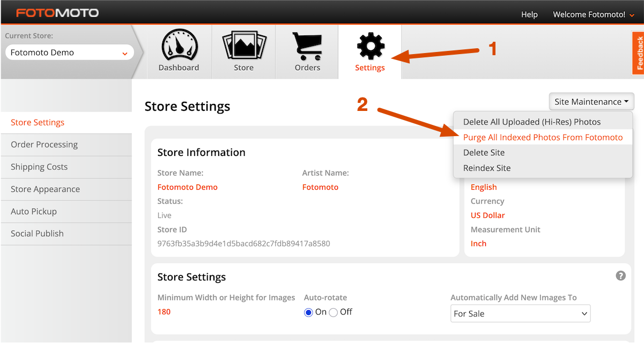Open the Site Maintenance dropdown
644x343 pixels.
[x=591, y=102]
